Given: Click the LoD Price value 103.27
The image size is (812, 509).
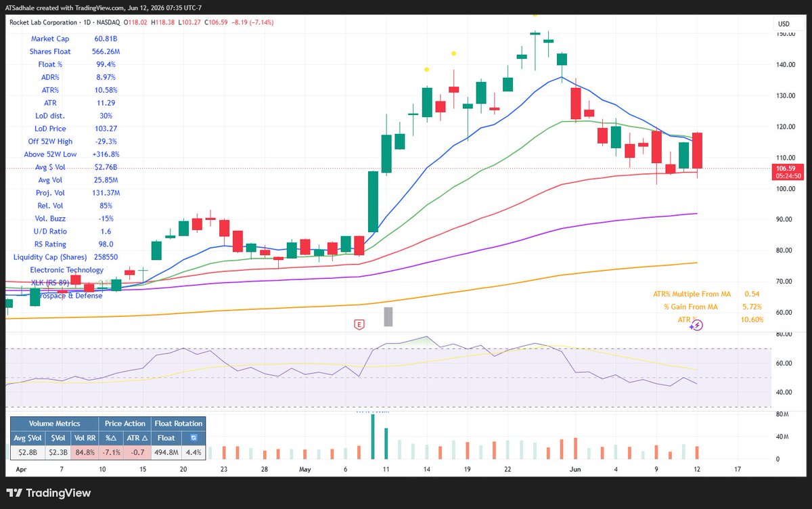Looking at the screenshot, I should click(x=105, y=129).
